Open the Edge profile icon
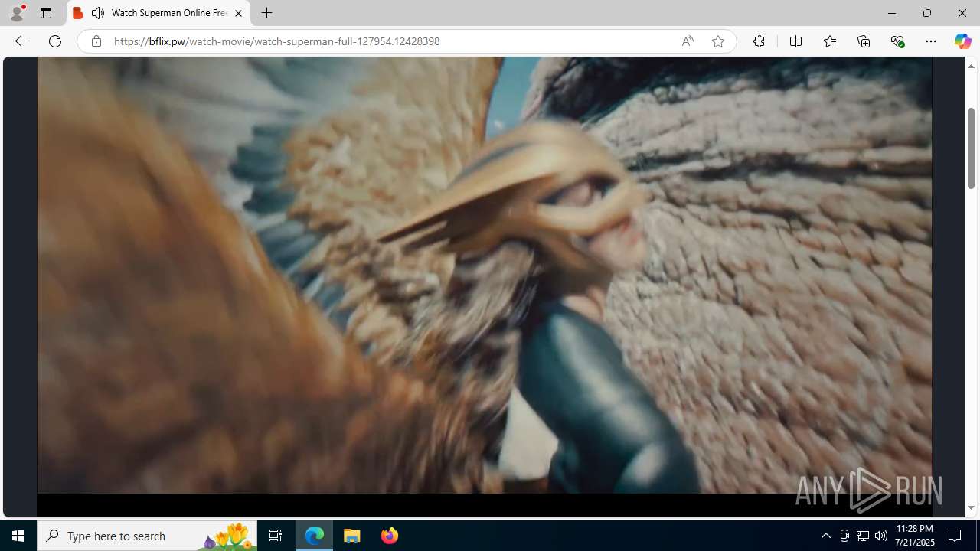The image size is (980, 551). [17, 13]
